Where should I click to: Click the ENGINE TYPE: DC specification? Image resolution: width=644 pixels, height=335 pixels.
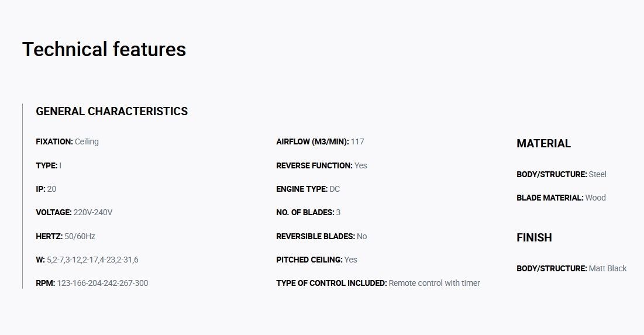tap(308, 189)
